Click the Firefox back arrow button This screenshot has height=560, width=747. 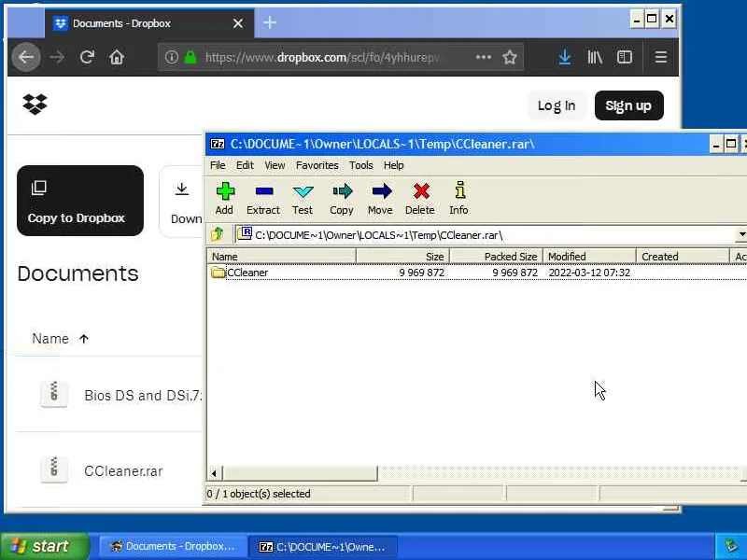(x=26, y=58)
